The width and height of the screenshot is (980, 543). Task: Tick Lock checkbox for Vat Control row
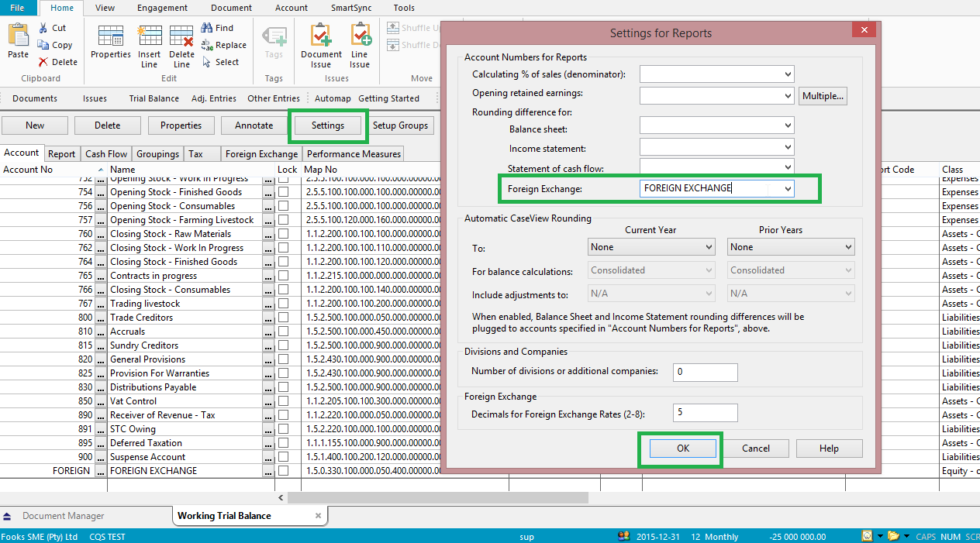pyautogui.click(x=285, y=401)
